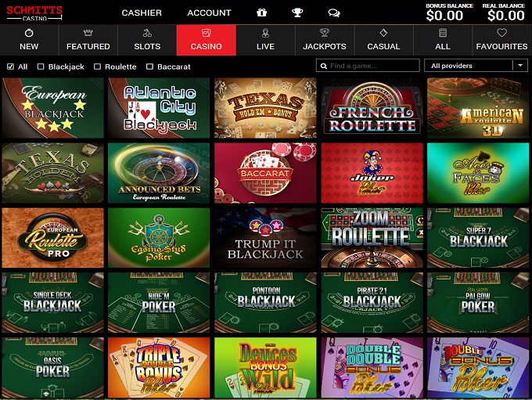Open the trophy tournaments icon
Screen dimensions: 532x400
click(x=297, y=13)
